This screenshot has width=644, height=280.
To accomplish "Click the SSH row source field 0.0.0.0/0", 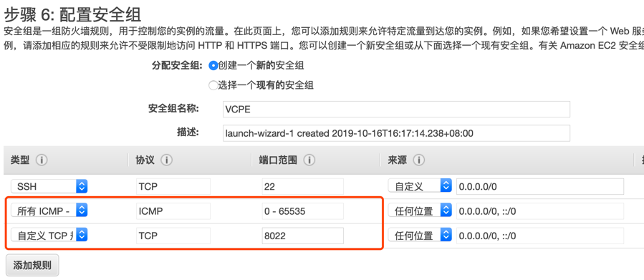I will [x=540, y=187].
